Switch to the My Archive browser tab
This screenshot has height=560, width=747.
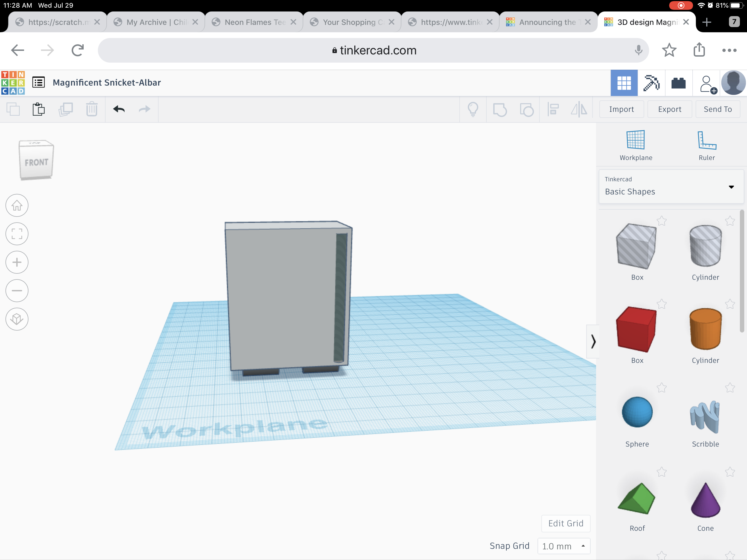click(x=156, y=22)
